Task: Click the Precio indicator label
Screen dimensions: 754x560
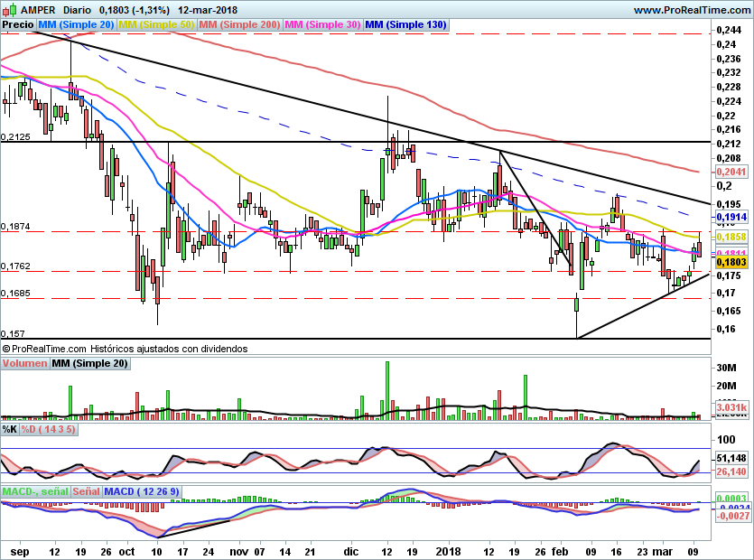Action: coord(18,24)
